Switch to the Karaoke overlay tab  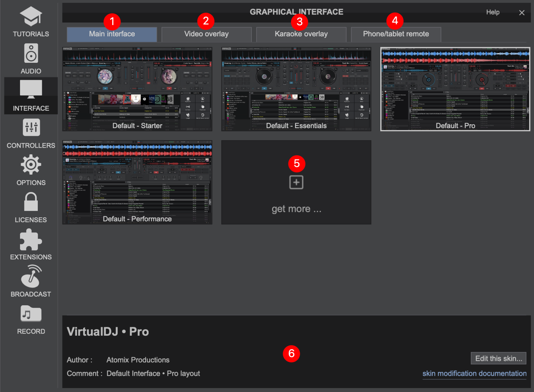(301, 34)
